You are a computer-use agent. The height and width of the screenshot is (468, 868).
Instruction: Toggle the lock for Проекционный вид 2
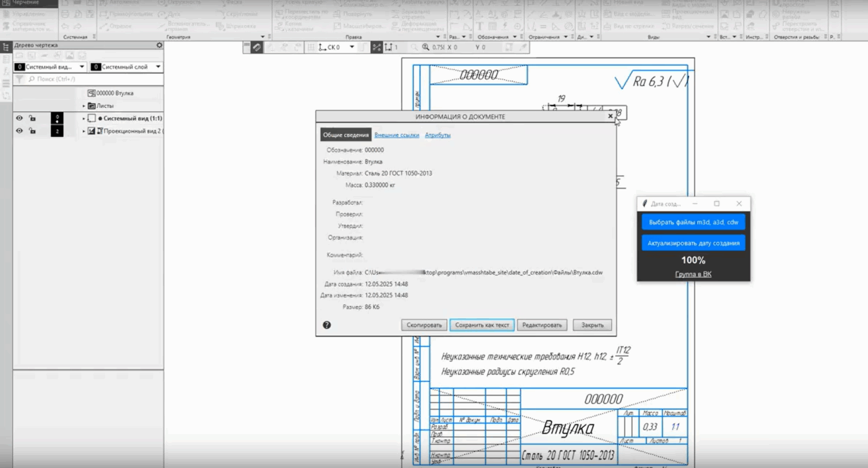click(x=32, y=131)
